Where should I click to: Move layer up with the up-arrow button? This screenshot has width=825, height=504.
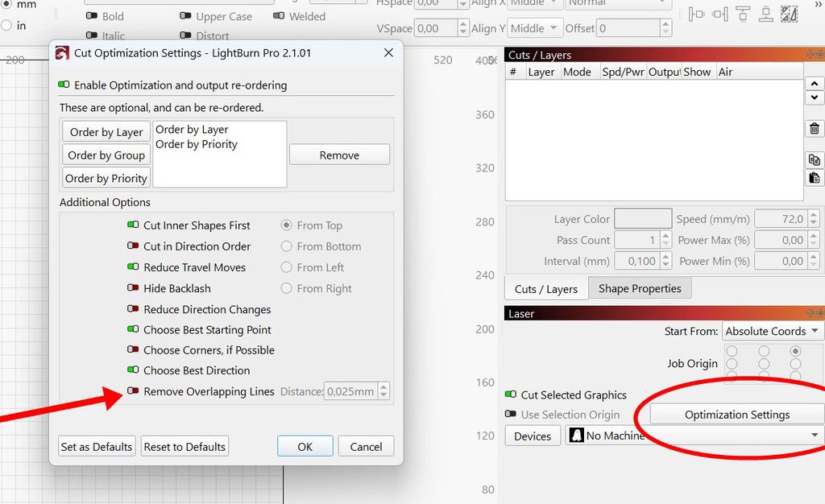pyautogui.click(x=814, y=84)
